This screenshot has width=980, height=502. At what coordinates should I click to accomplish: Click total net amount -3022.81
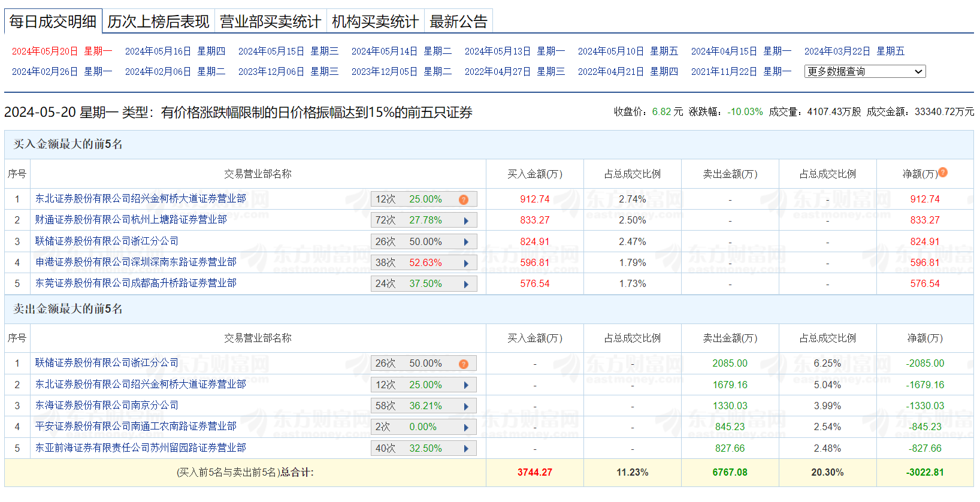[925, 473]
